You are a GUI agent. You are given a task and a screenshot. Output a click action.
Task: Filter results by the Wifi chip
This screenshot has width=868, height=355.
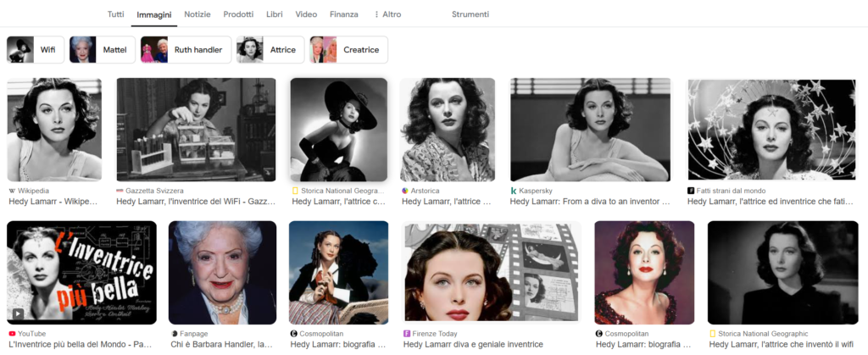36,50
